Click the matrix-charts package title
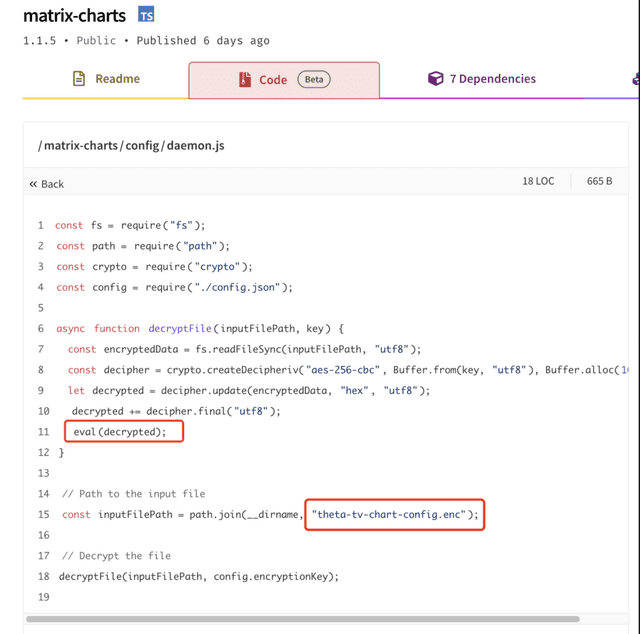Viewport: 640px width, 634px height. click(74, 16)
